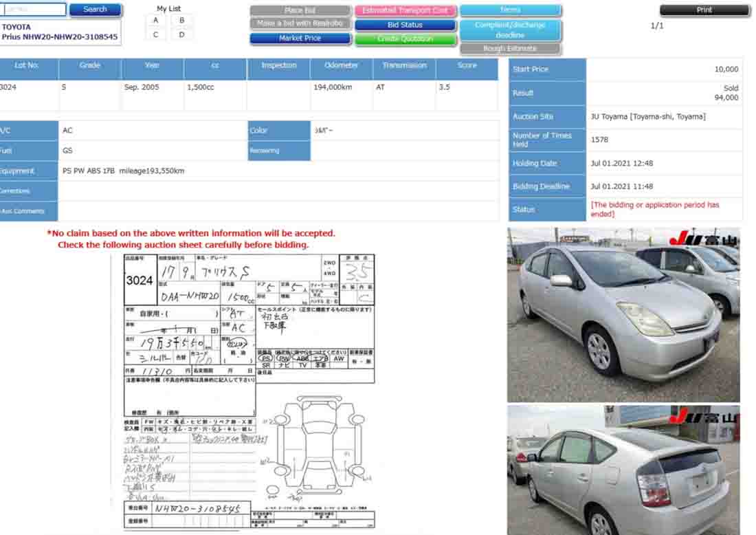756x535 pixels.
Task: Click the gray Place Bid button
Action: pyautogui.click(x=300, y=10)
